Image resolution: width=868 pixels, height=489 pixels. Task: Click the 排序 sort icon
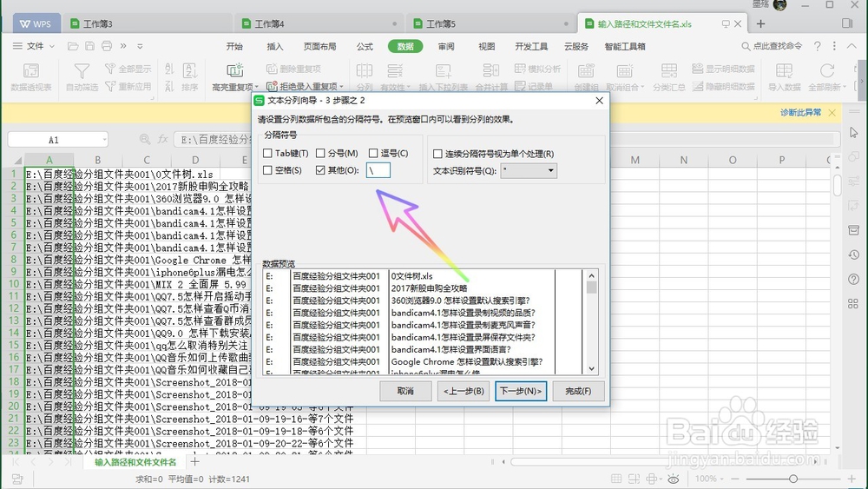coord(190,71)
